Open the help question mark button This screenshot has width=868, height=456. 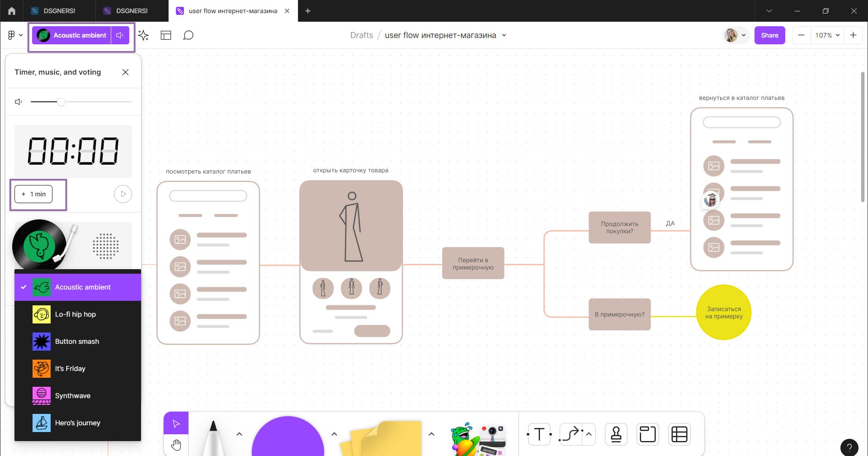849,447
